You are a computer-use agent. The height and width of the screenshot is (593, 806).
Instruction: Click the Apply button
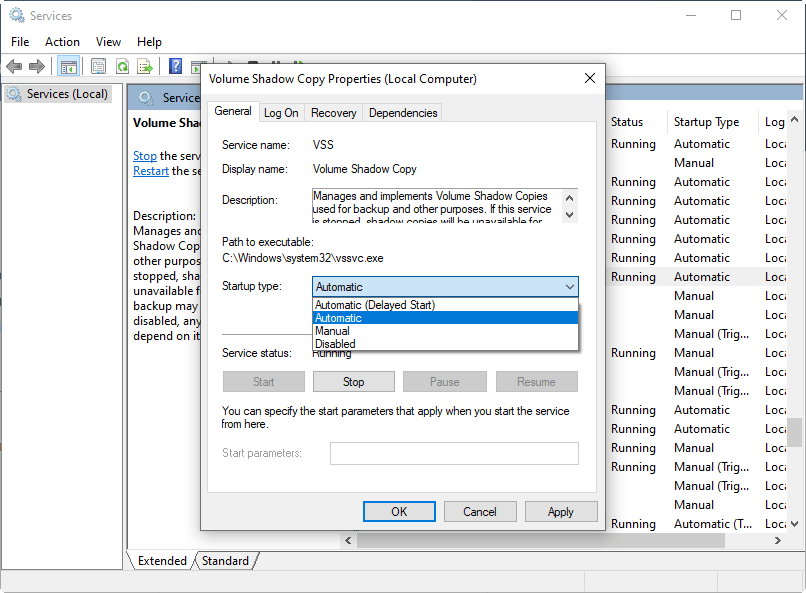pos(560,512)
